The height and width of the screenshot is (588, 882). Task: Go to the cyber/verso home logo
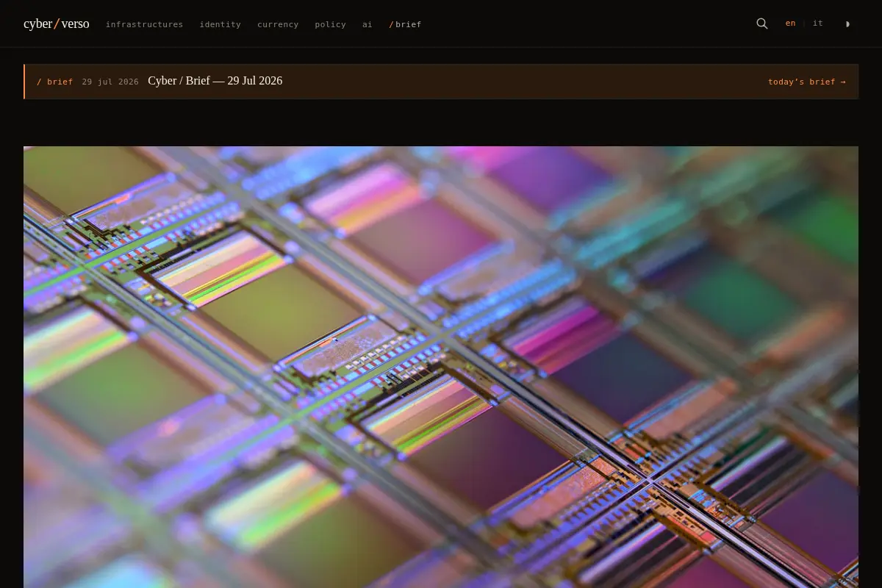click(x=57, y=24)
